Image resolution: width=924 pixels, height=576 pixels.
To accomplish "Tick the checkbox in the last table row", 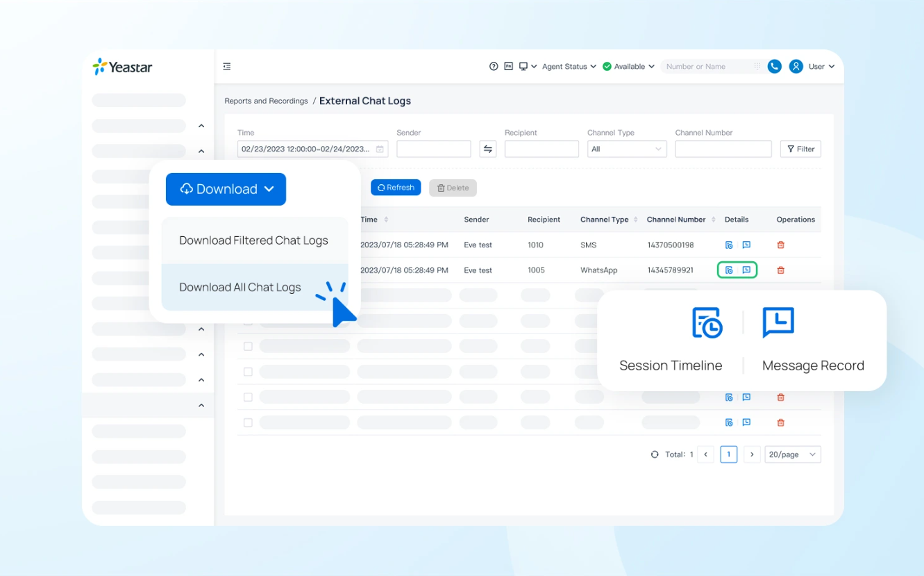I will [248, 422].
